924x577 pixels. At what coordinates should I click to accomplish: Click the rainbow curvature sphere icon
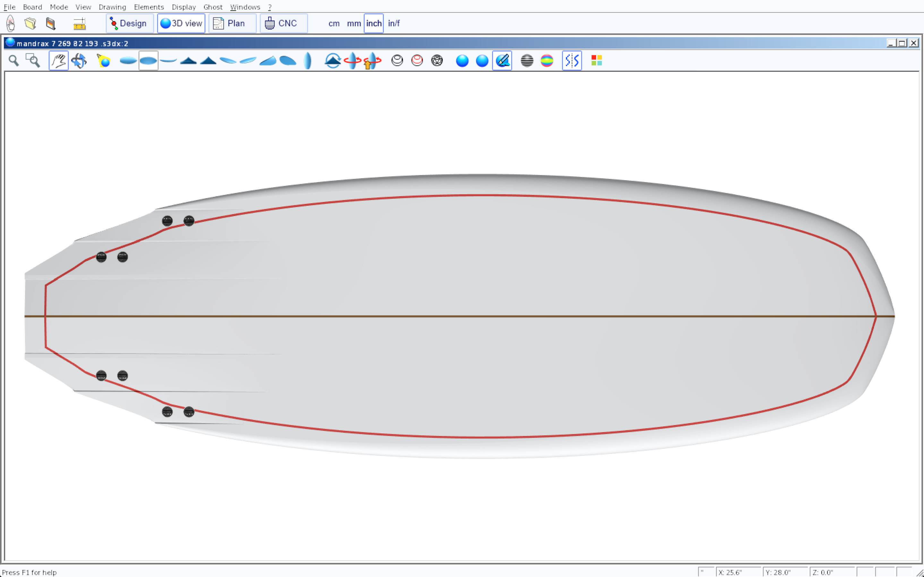click(547, 61)
